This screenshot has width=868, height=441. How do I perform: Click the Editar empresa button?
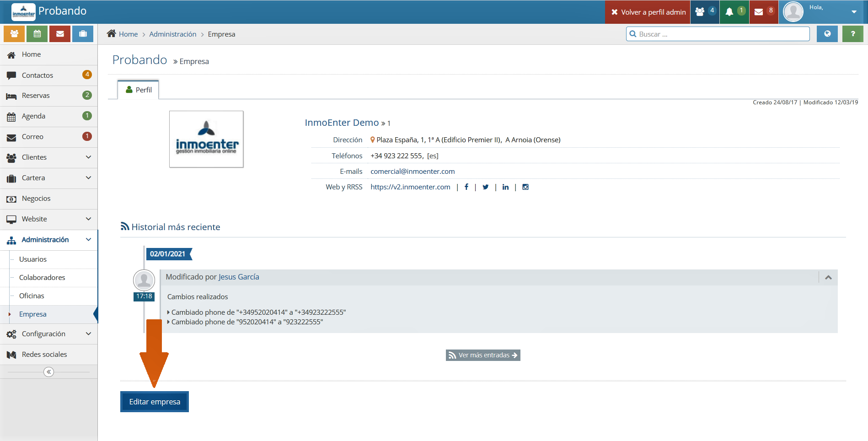(155, 402)
